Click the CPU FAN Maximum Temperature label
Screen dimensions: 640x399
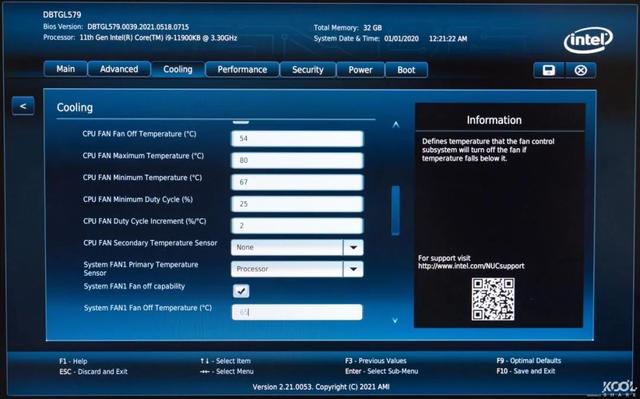point(143,156)
